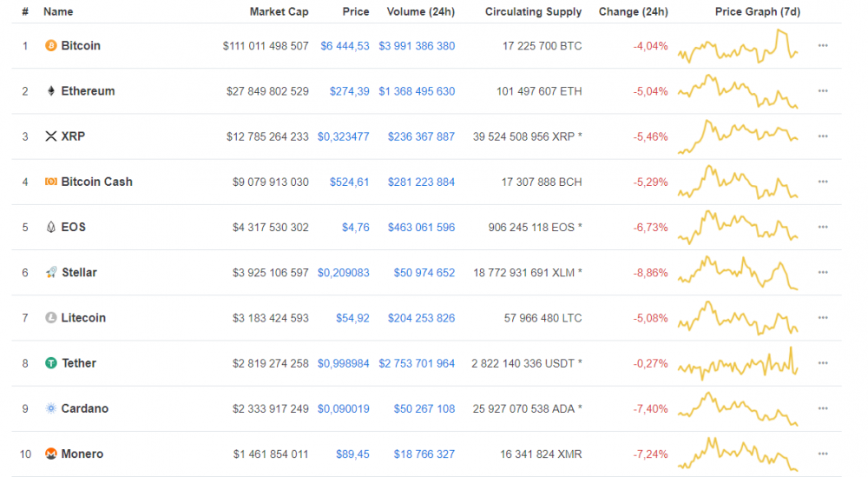The image size is (868, 477).
Task: Open the more options menu for Bitcoin
Action: pos(823,46)
